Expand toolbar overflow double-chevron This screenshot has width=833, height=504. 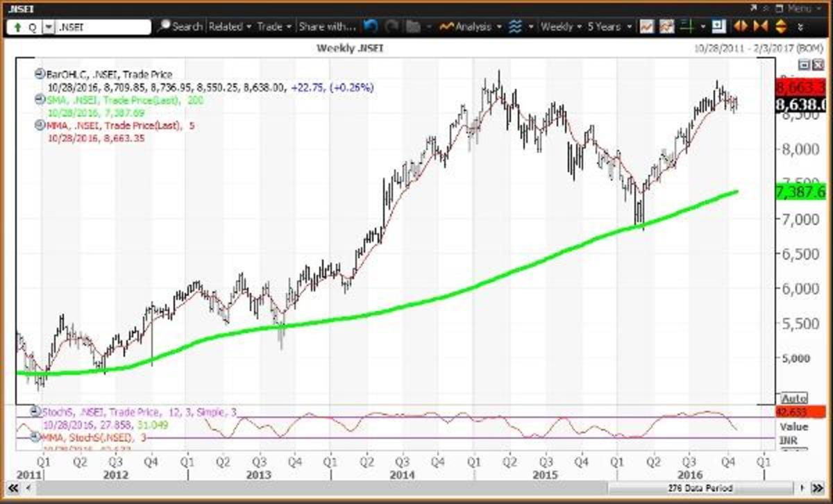[x=801, y=27]
